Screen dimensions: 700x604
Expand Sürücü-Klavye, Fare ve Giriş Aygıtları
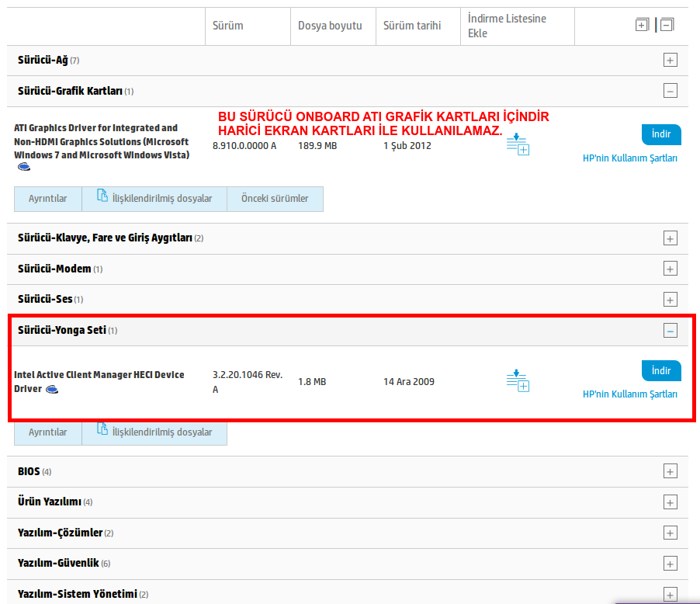[x=670, y=238]
